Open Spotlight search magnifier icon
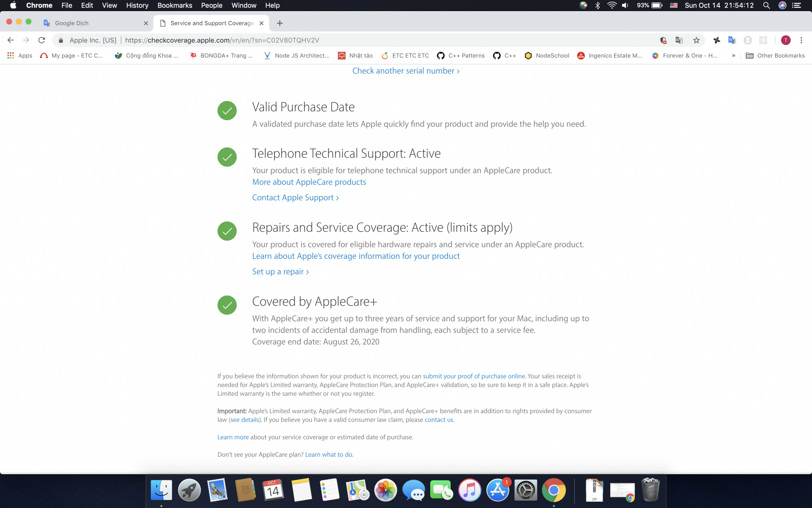812x508 pixels. (766, 6)
